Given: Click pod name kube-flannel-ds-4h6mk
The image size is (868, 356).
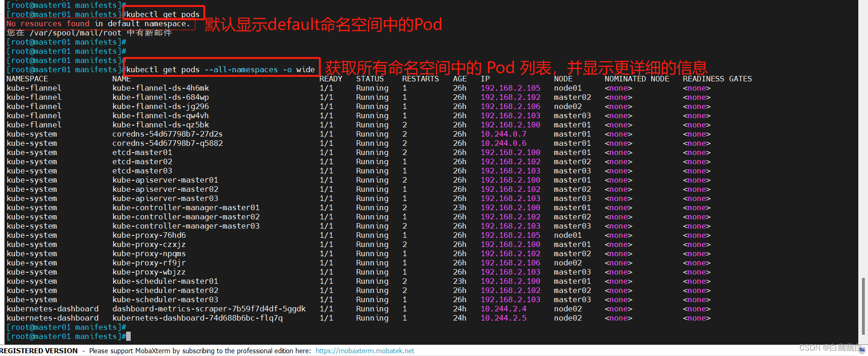Looking at the screenshot, I should 161,88.
